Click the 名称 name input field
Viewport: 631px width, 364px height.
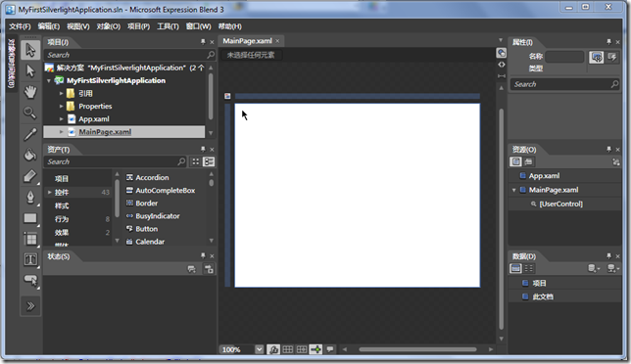point(564,57)
